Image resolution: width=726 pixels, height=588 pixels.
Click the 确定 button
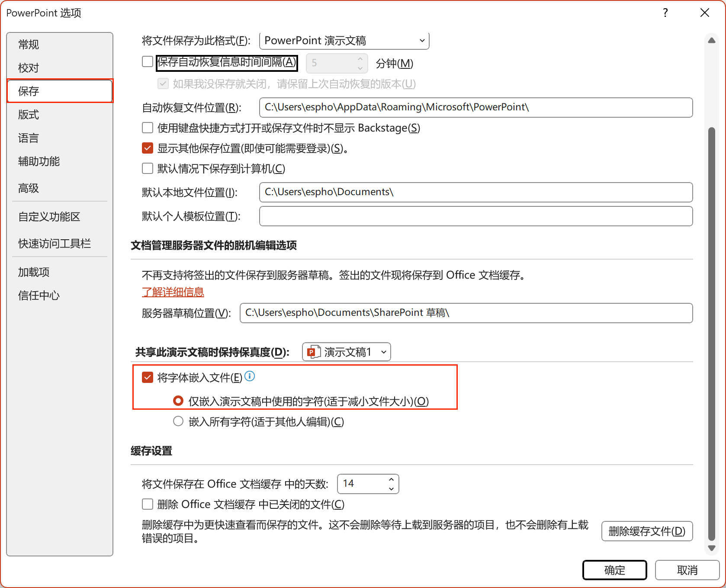615,570
